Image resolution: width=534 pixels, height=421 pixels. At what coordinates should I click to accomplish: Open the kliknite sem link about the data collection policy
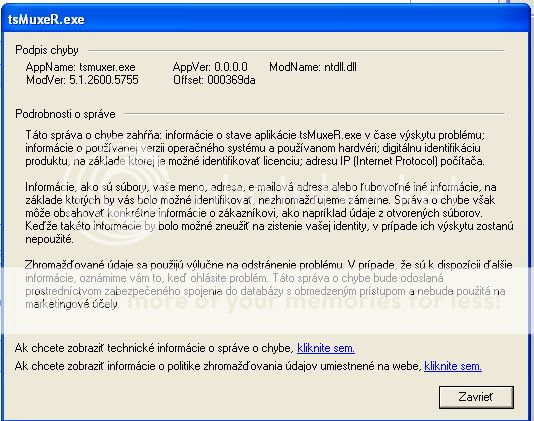coord(453,366)
